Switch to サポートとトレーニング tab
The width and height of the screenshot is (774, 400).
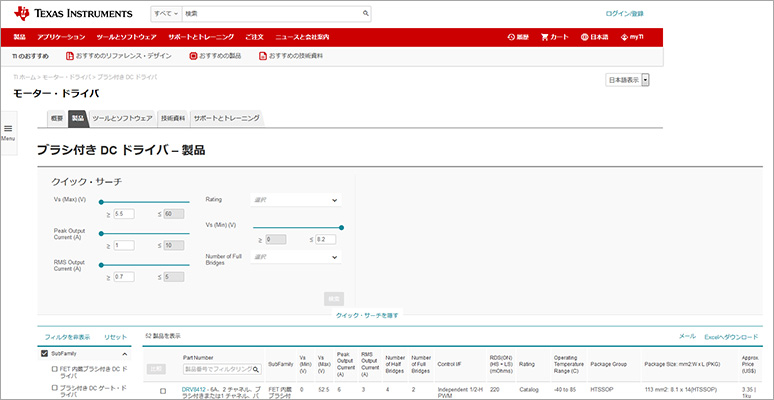(227, 119)
